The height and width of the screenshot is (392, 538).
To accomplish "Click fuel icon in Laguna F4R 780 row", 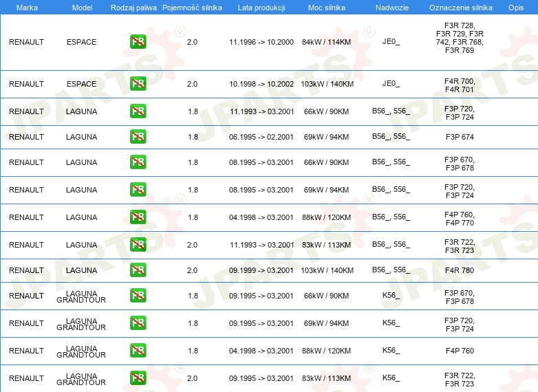I will 138,270.
